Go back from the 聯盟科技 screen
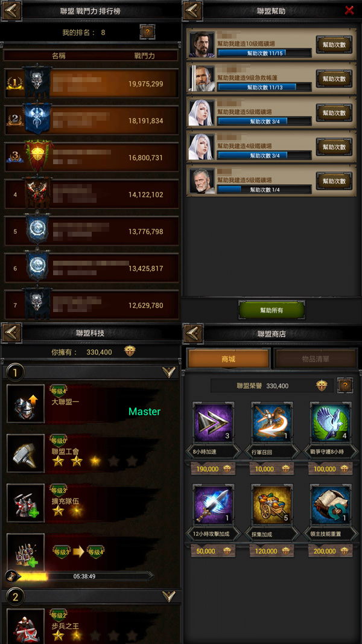 pyautogui.click(x=11, y=333)
